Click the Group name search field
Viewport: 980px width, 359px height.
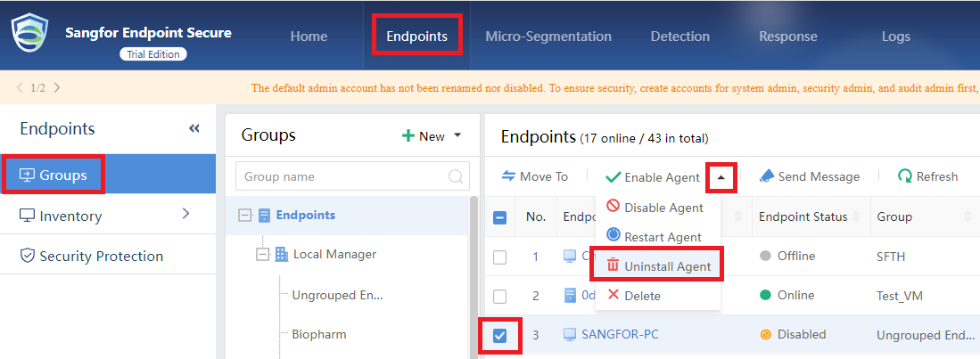tap(352, 176)
